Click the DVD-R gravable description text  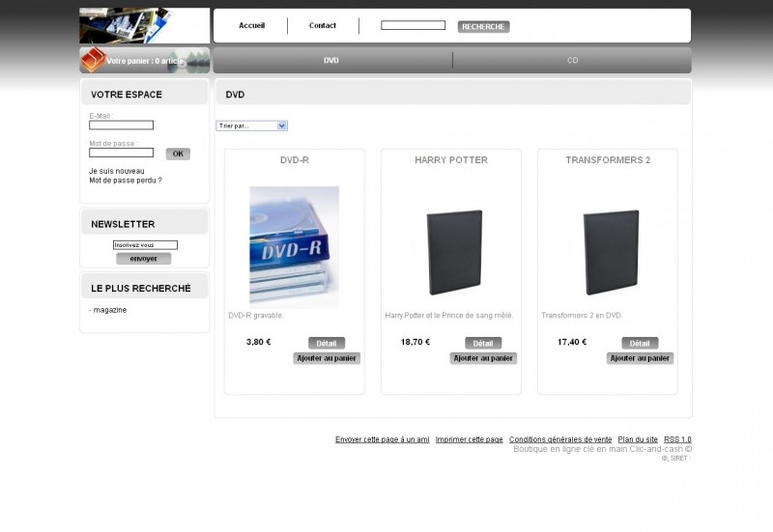pyautogui.click(x=256, y=316)
